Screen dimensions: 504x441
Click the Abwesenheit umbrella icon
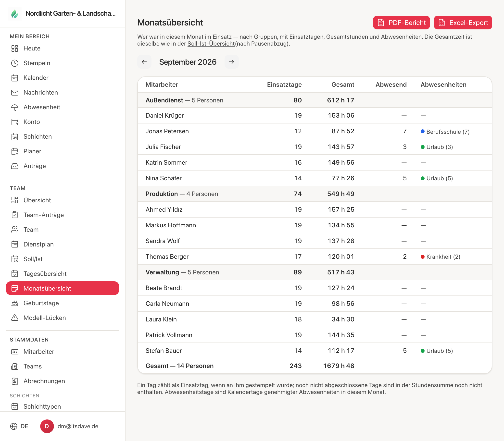coord(15,107)
